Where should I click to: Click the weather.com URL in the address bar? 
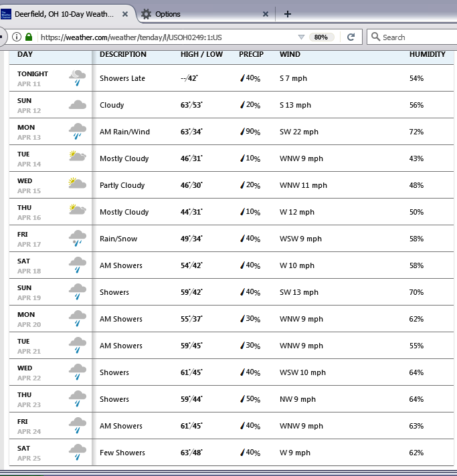[x=131, y=37]
